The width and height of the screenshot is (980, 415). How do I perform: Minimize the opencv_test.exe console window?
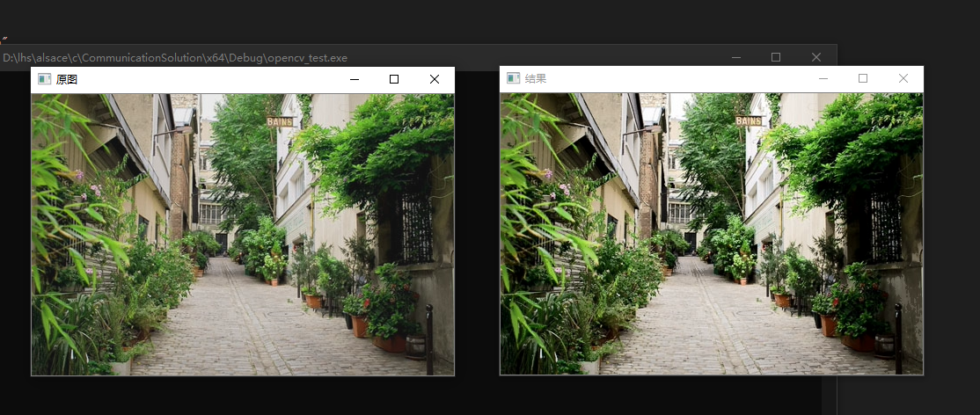tap(736, 57)
